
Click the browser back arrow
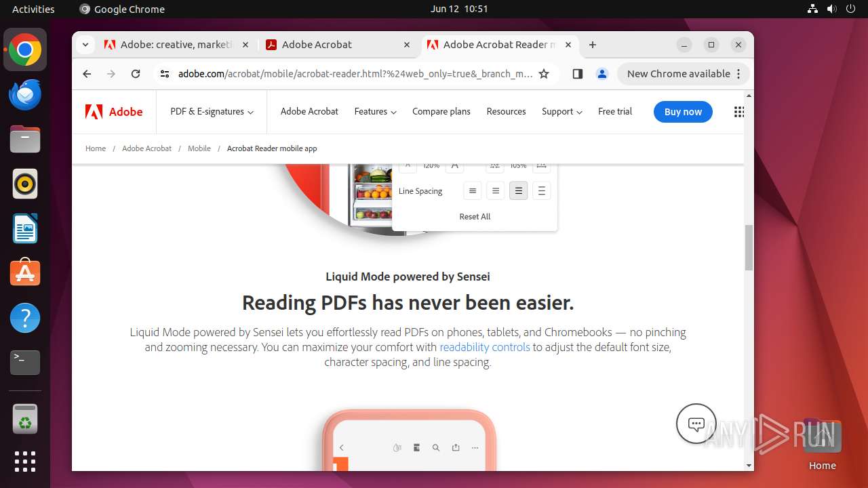tap(87, 74)
